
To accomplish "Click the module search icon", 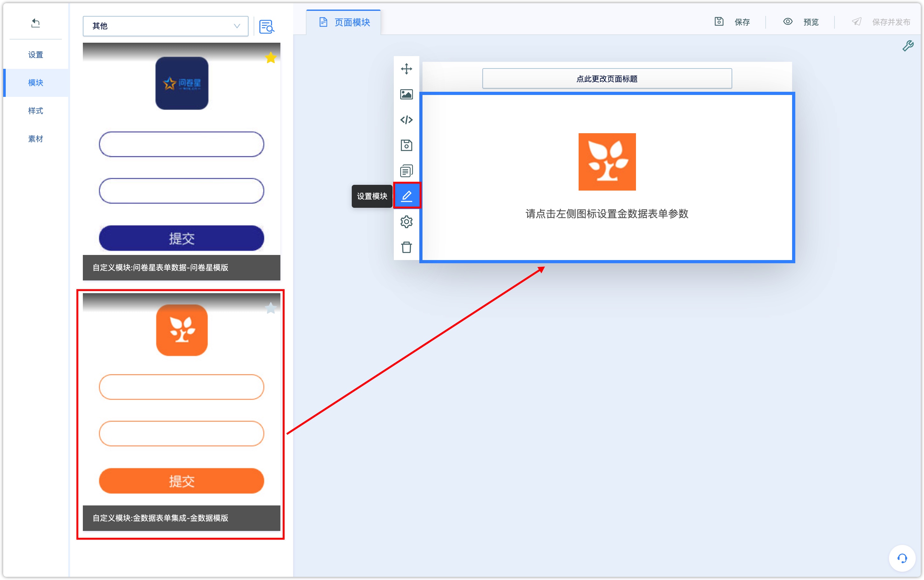I will point(267,26).
